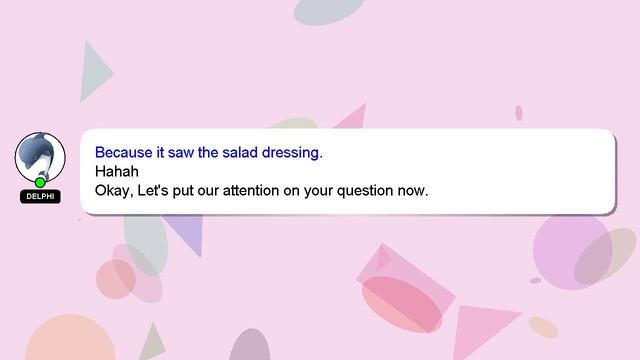
Task: Select the black DELPHI name label
Action: coord(40,196)
